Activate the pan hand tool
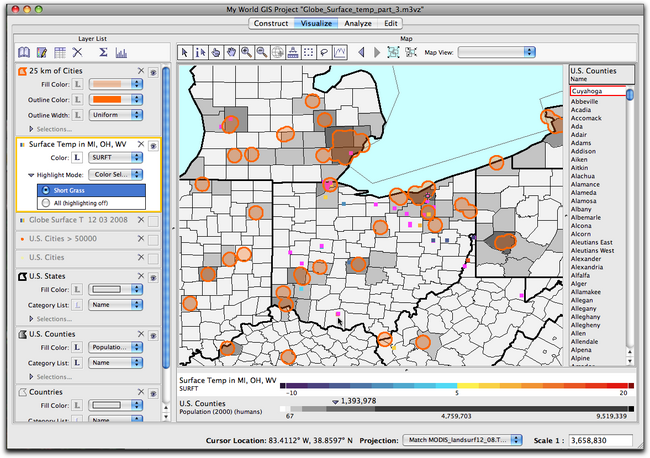The width and height of the screenshot is (650, 458). coord(229,52)
